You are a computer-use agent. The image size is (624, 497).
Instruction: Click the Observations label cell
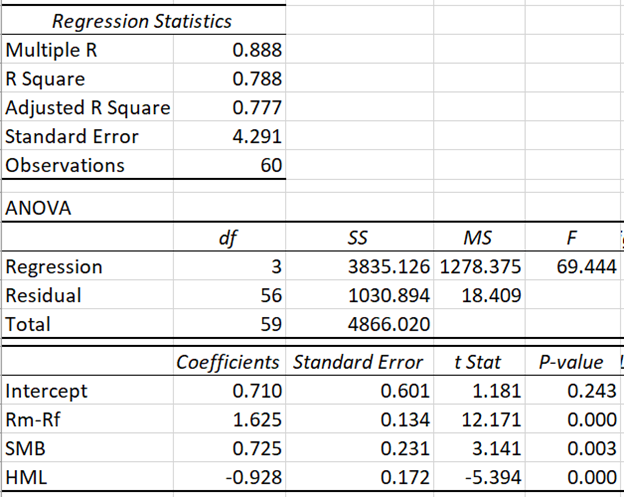65,165
